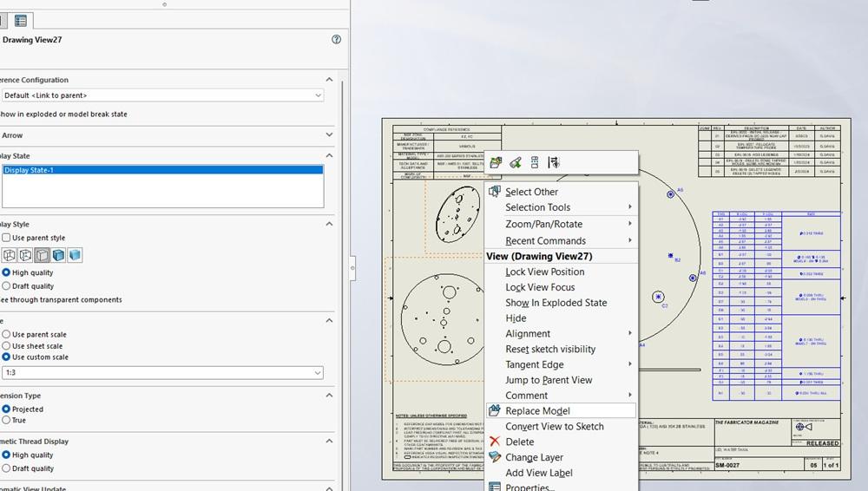Expand the Arrow section
The height and width of the screenshot is (491, 868).
pyautogui.click(x=329, y=135)
